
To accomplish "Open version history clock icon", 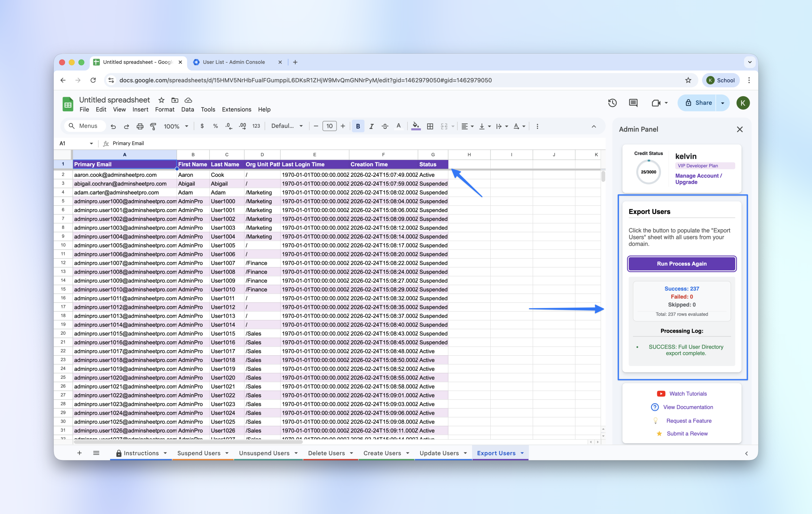I will tap(612, 103).
